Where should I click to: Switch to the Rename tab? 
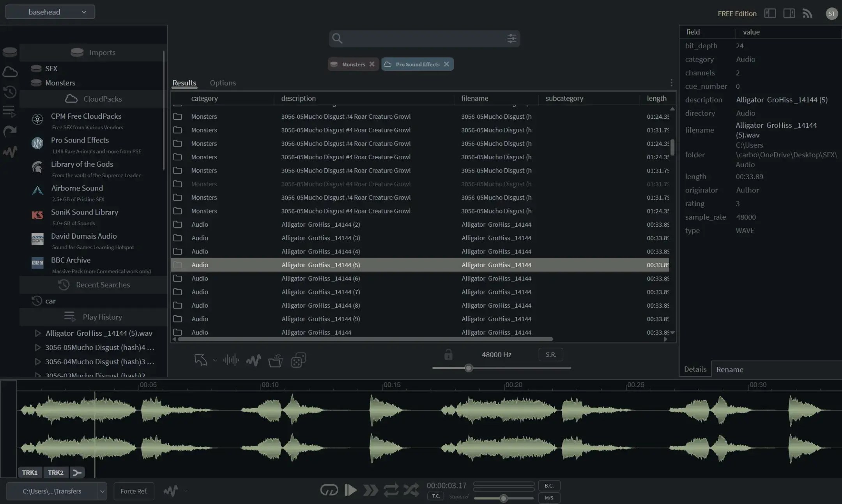(x=729, y=369)
